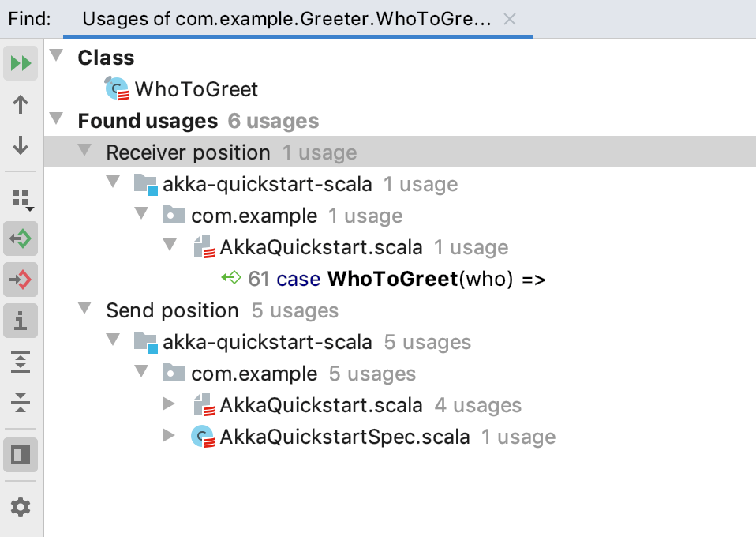Viewport: 756px width, 537px height.
Task: Expand AkkaQuickstart.scala under Send position
Action: click(x=168, y=404)
